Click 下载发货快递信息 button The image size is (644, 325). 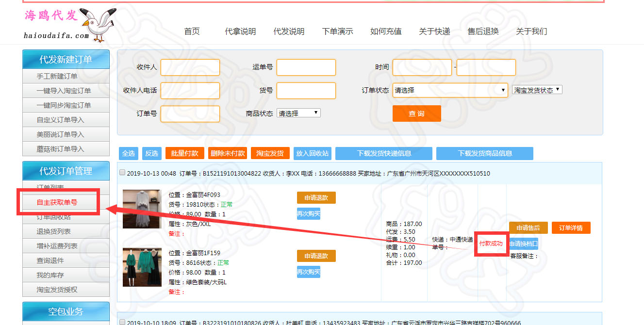pyautogui.click(x=384, y=153)
